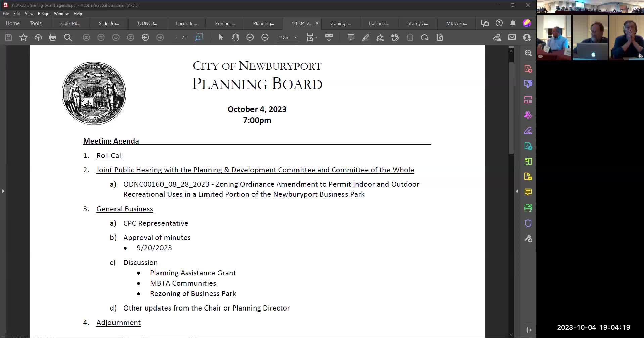644x338 pixels.
Task: Open the Fill & Sign pen tool
Action: pos(528,131)
